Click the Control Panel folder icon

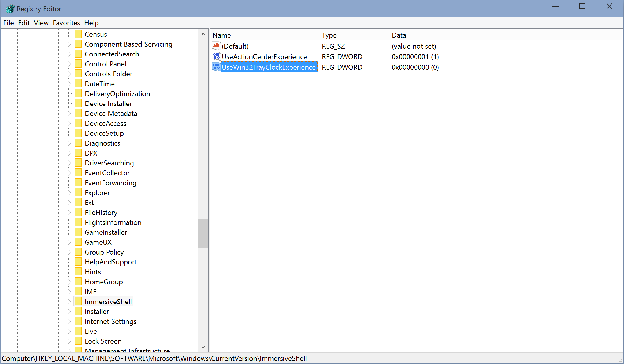[78, 64]
